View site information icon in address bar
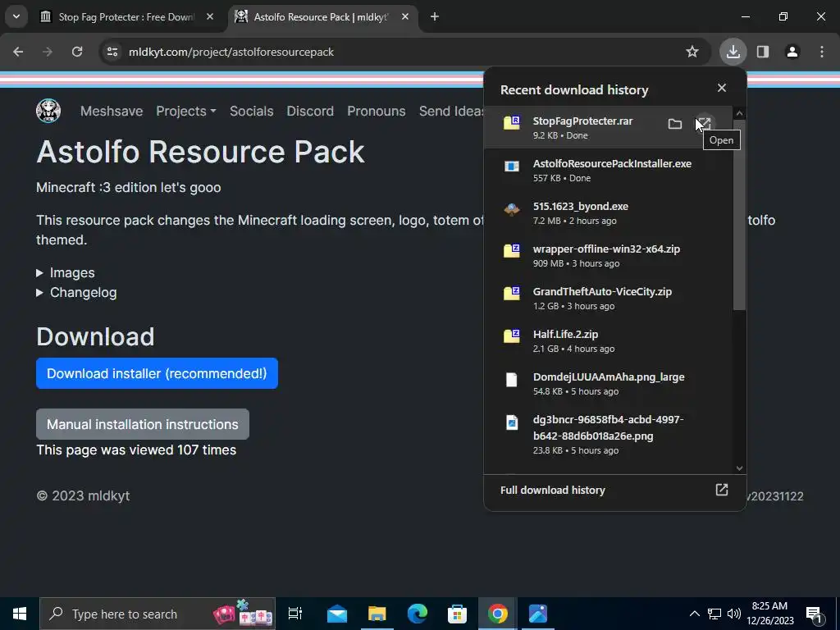The image size is (840, 630). pyautogui.click(x=112, y=52)
